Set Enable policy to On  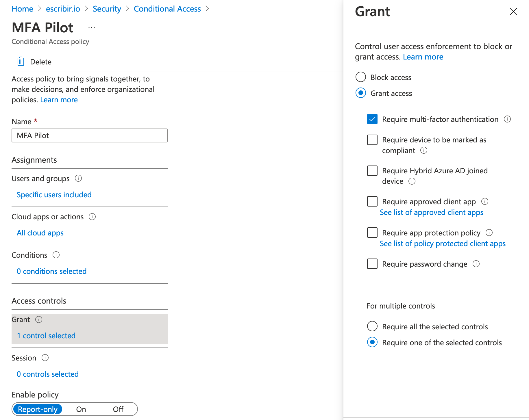[x=81, y=409]
